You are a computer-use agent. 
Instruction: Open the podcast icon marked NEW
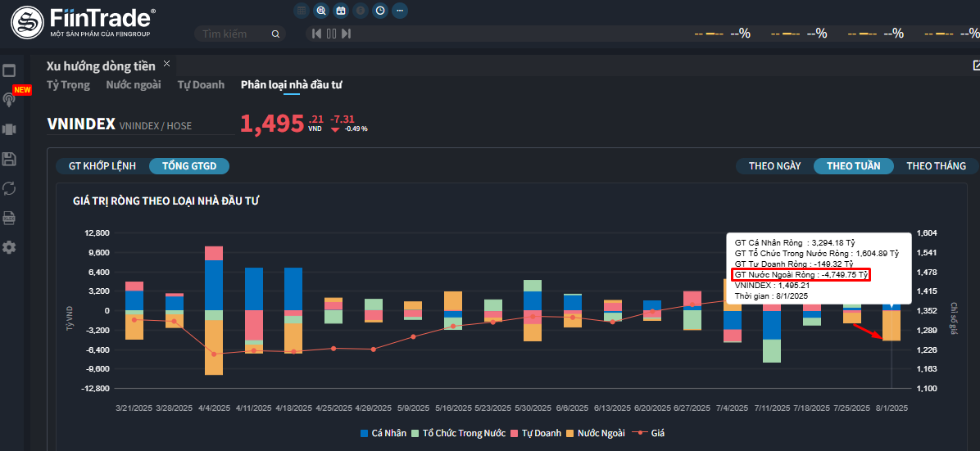pos(9,99)
